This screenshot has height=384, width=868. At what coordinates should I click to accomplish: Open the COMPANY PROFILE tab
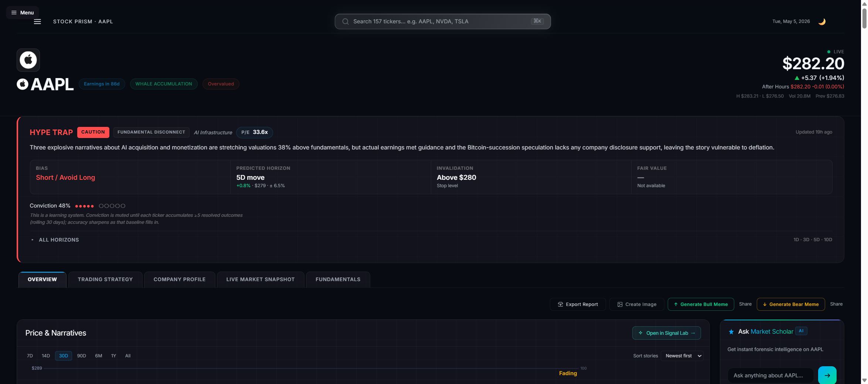tap(180, 279)
